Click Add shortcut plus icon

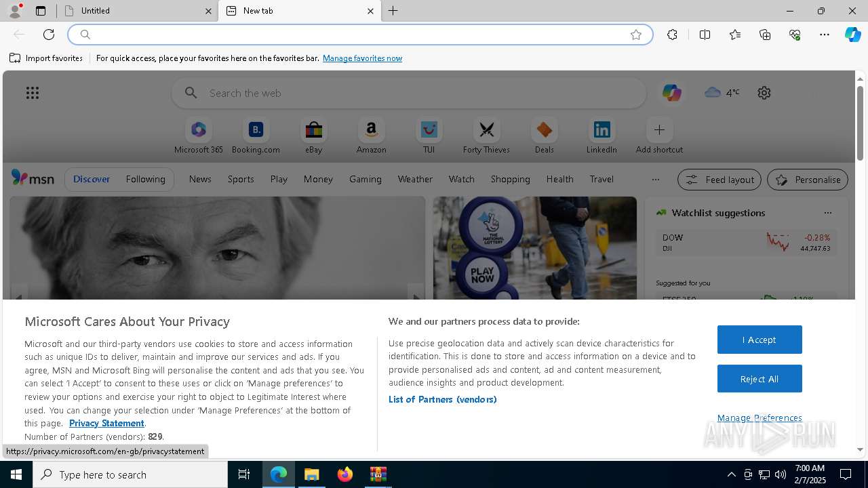tap(659, 129)
